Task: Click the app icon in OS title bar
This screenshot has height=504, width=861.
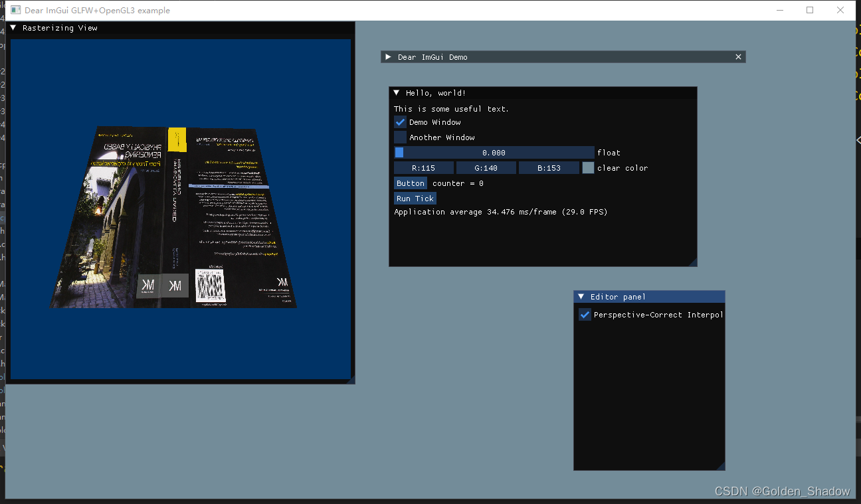Action: [x=15, y=10]
